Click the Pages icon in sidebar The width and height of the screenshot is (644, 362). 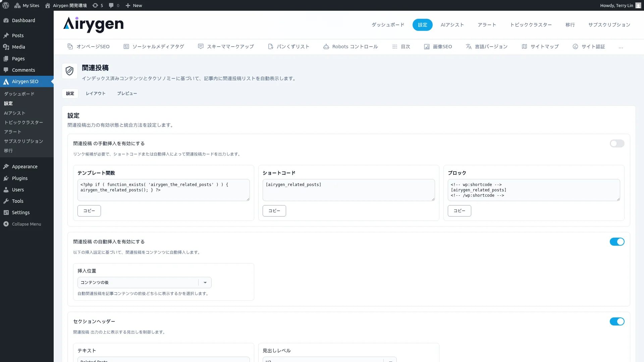tap(6, 59)
